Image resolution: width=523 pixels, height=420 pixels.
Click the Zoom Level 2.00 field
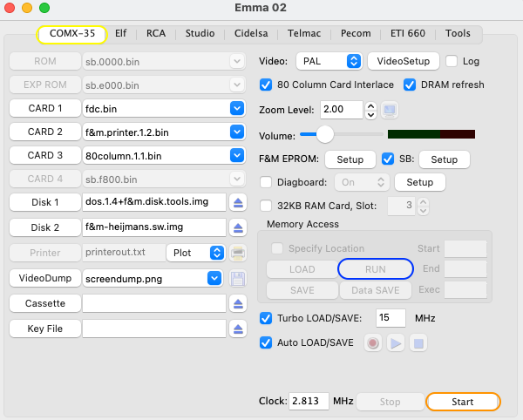point(341,110)
